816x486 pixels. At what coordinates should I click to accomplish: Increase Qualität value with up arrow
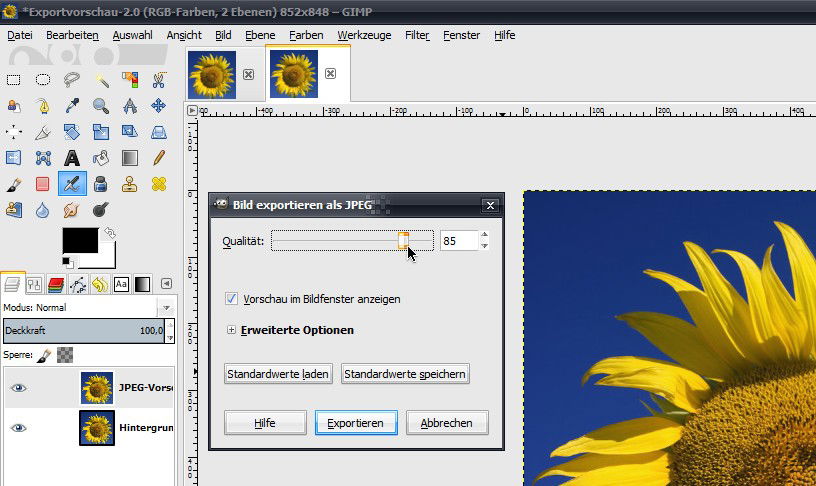click(484, 235)
